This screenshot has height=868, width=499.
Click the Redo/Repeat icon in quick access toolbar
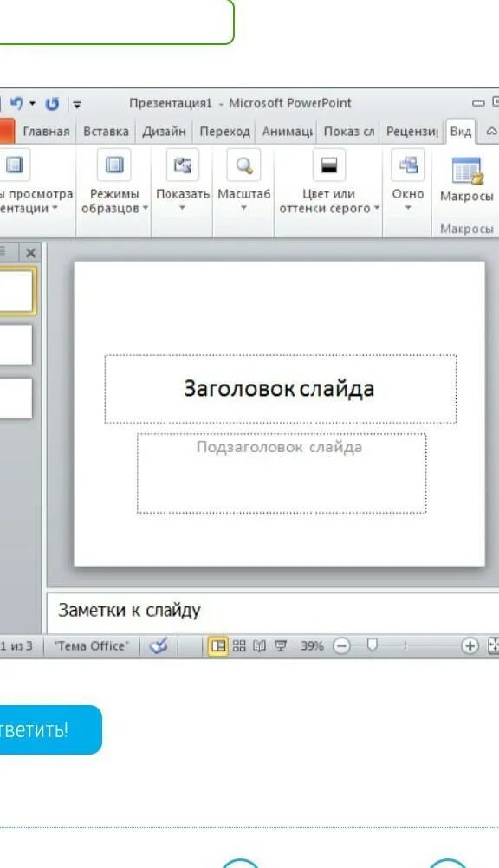[52, 103]
